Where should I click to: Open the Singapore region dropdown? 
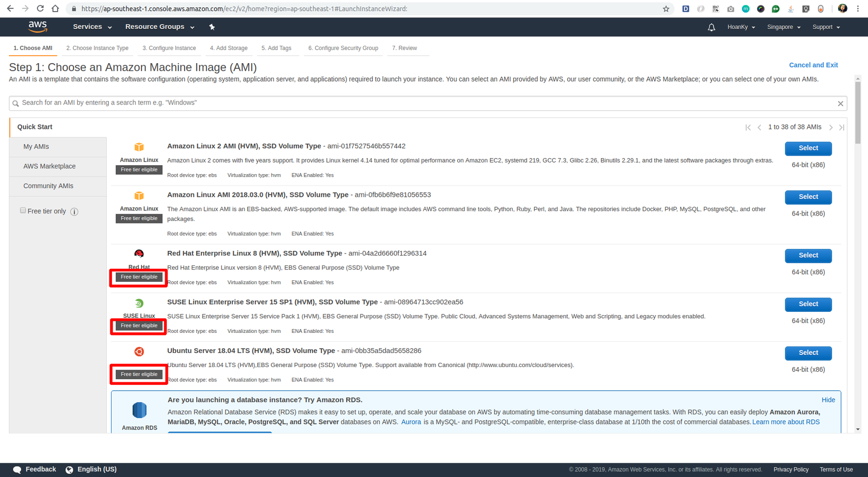tap(784, 27)
